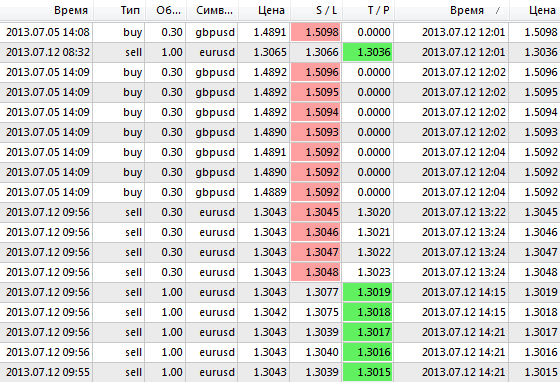Select the first Время column header

coord(47,10)
